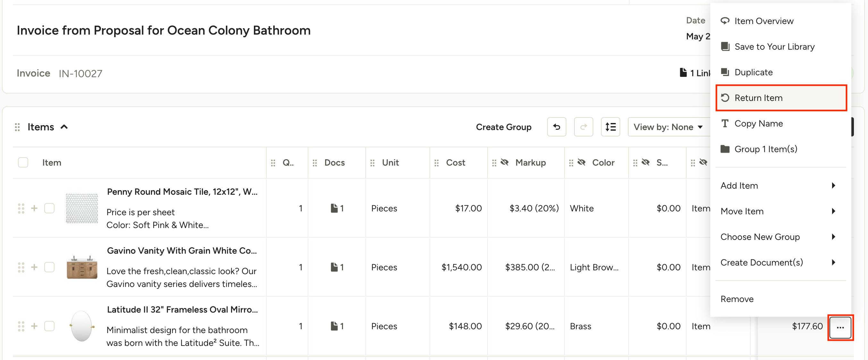This screenshot has width=868, height=360.
Task: Click plus icon on Gavino Vanity row
Action: (x=34, y=267)
